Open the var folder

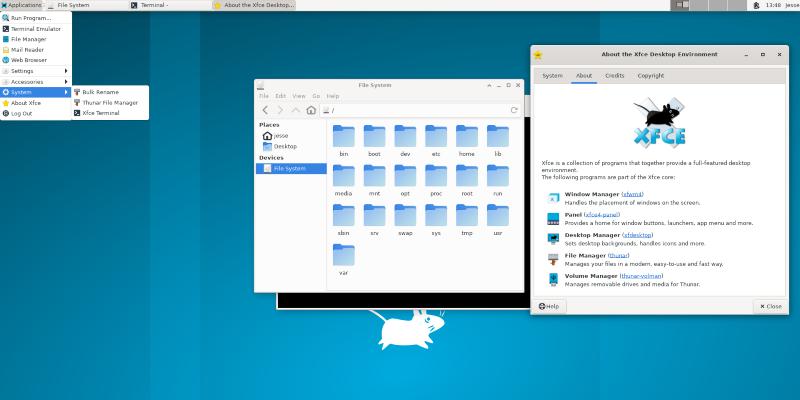click(x=343, y=258)
